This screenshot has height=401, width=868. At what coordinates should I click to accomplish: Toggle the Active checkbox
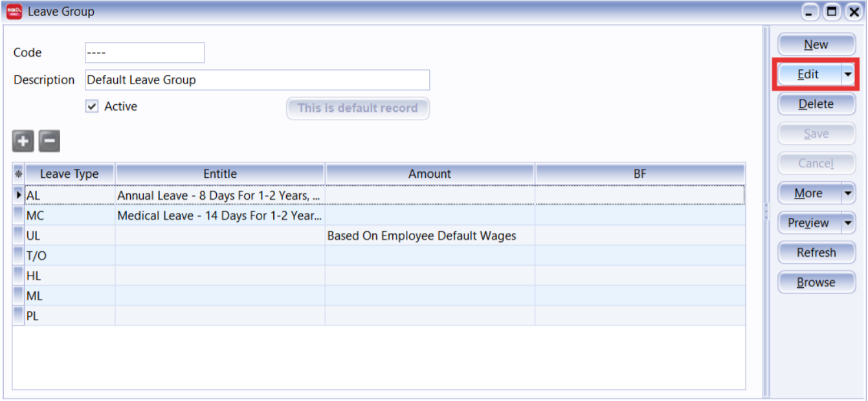pyautogui.click(x=92, y=107)
